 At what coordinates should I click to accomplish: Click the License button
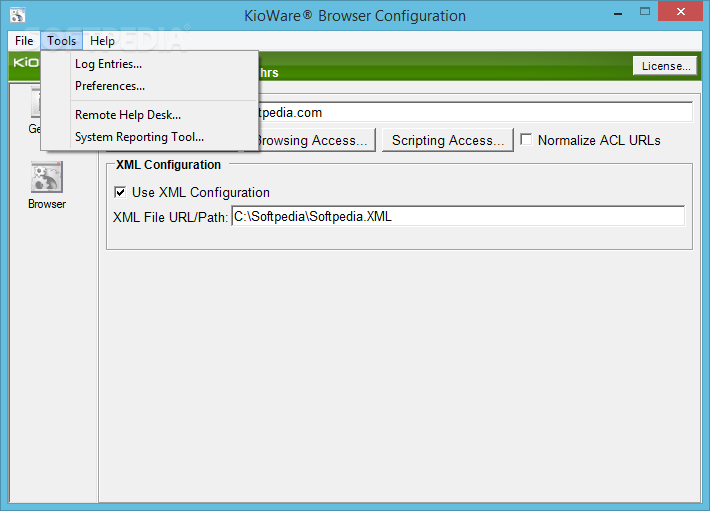point(665,66)
